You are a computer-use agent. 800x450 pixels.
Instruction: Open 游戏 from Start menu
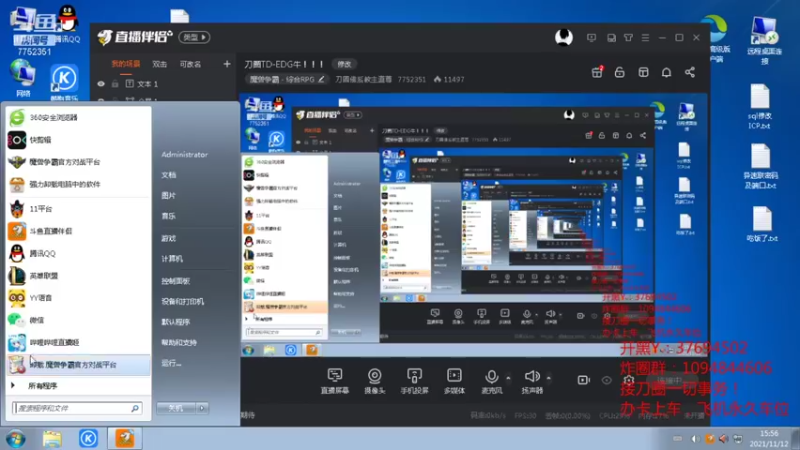pyautogui.click(x=169, y=238)
